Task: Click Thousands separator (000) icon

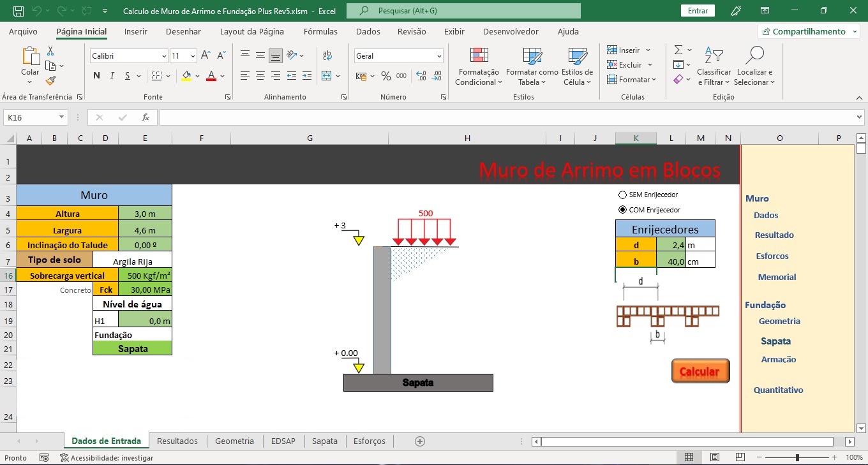Action: click(x=401, y=76)
